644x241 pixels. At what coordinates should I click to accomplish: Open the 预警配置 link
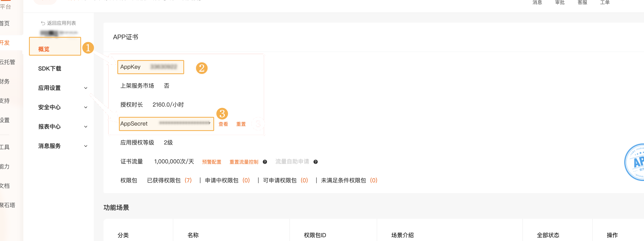212,162
